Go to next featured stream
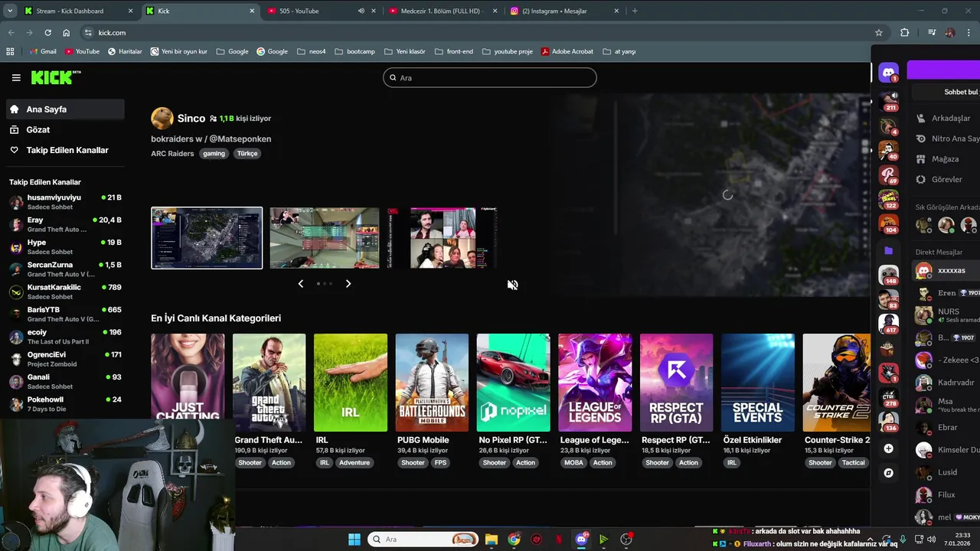Image resolution: width=980 pixels, height=551 pixels. [x=348, y=284]
